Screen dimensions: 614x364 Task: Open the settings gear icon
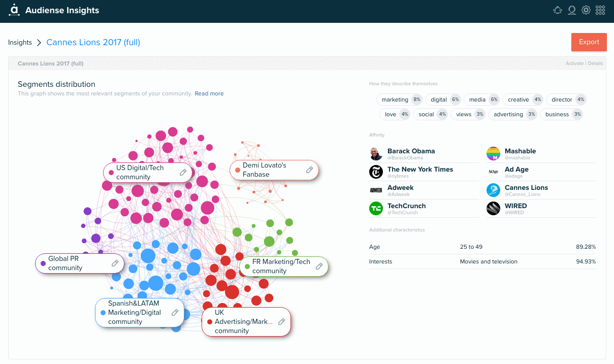586,10
